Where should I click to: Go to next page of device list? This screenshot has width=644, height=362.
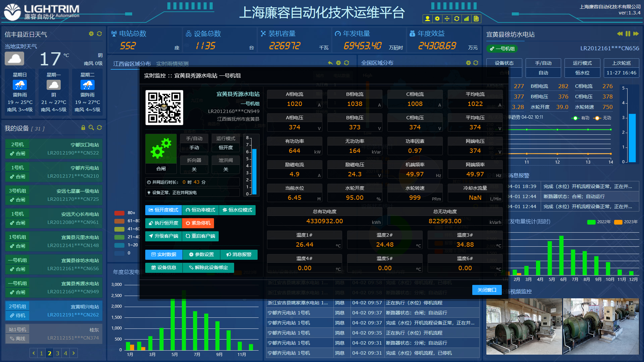tap(74, 353)
